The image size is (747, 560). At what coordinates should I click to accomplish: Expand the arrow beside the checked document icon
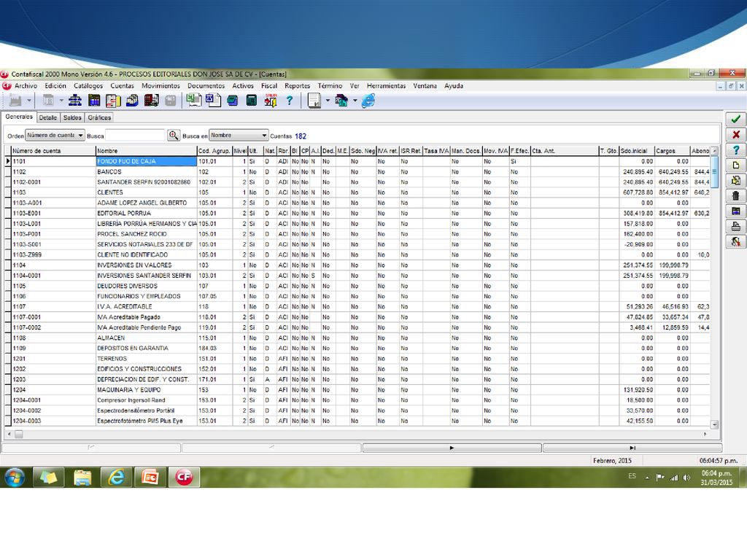(x=328, y=101)
